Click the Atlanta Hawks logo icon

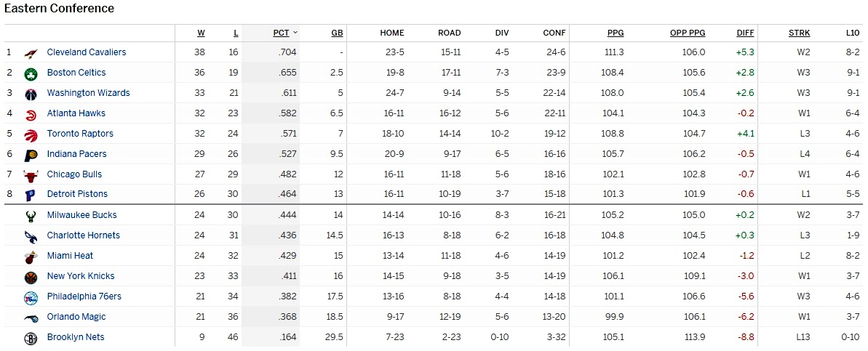31,114
